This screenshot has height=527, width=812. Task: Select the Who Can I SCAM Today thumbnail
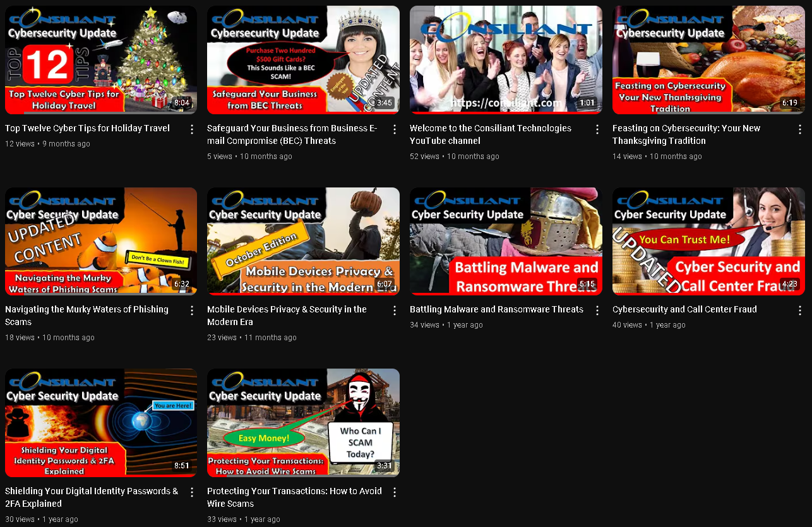point(303,422)
